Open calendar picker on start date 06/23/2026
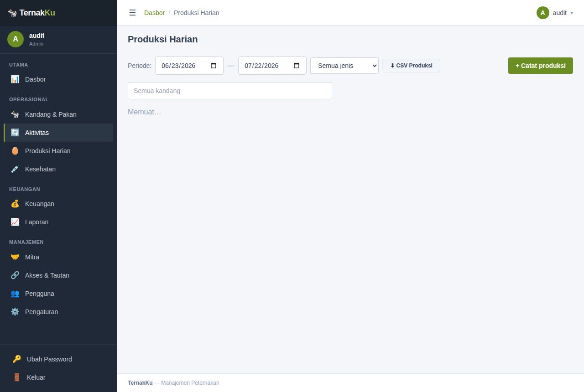584x392 pixels. point(214,66)
